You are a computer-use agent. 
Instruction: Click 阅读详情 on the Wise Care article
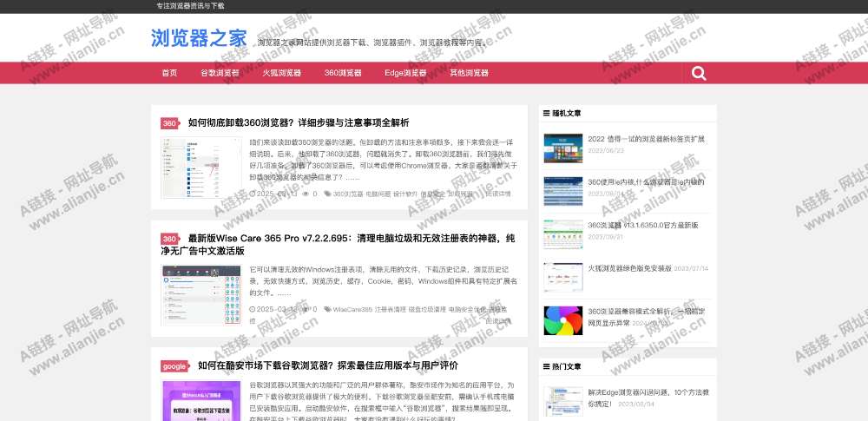498,320
